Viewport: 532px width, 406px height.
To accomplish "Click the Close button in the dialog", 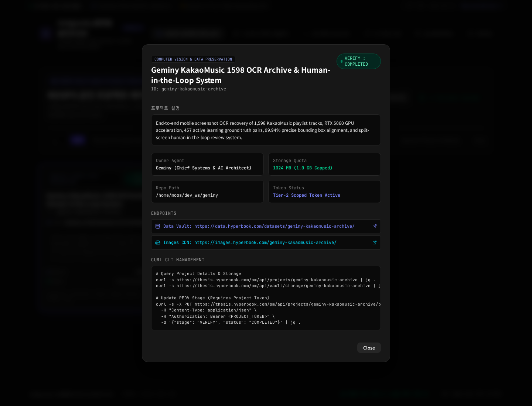I will coord(369,348).
